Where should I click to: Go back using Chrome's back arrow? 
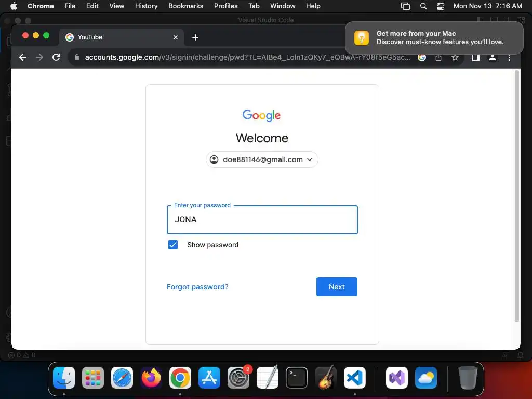(x=23, y=57)
